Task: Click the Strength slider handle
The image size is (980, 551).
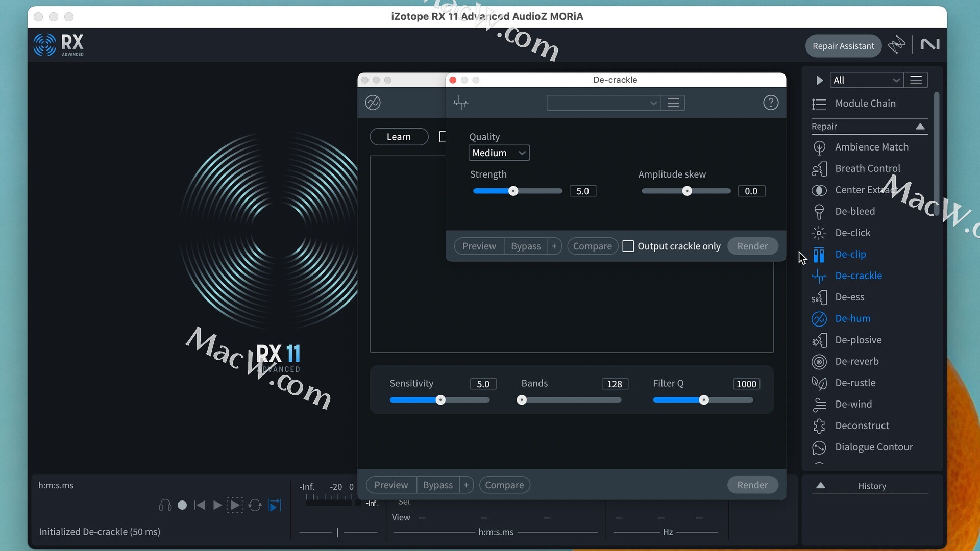Action: (513, 191)
